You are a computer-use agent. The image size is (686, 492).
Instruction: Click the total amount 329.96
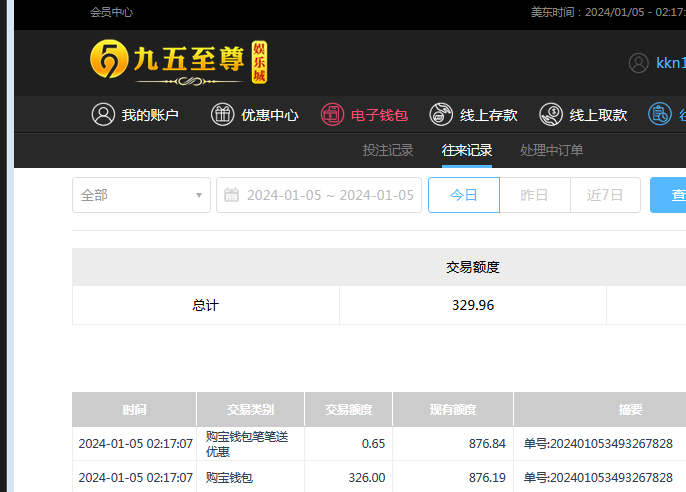point(473,305)
